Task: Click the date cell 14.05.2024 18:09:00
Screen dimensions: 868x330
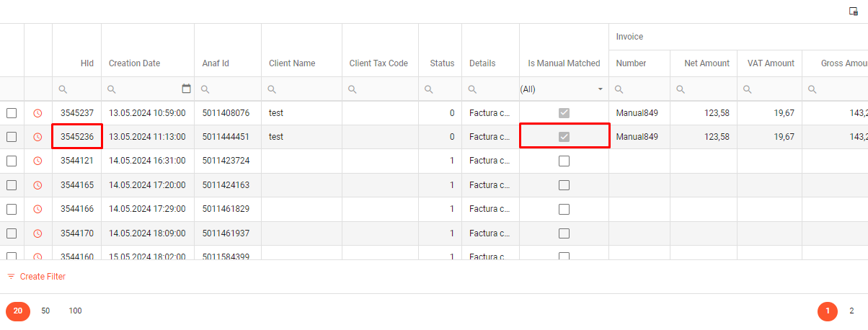Action: [148, 233]
